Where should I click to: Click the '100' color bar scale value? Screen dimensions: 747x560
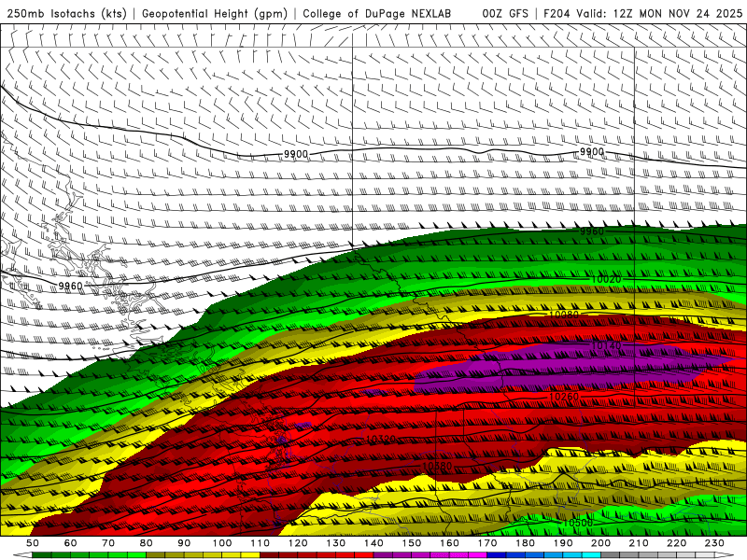222,543
